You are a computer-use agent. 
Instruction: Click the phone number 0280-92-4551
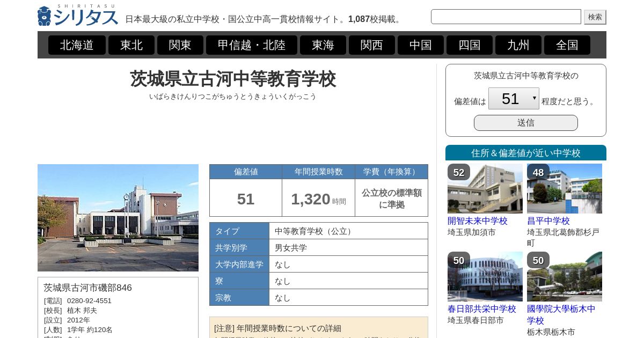[x=89, y=301]
